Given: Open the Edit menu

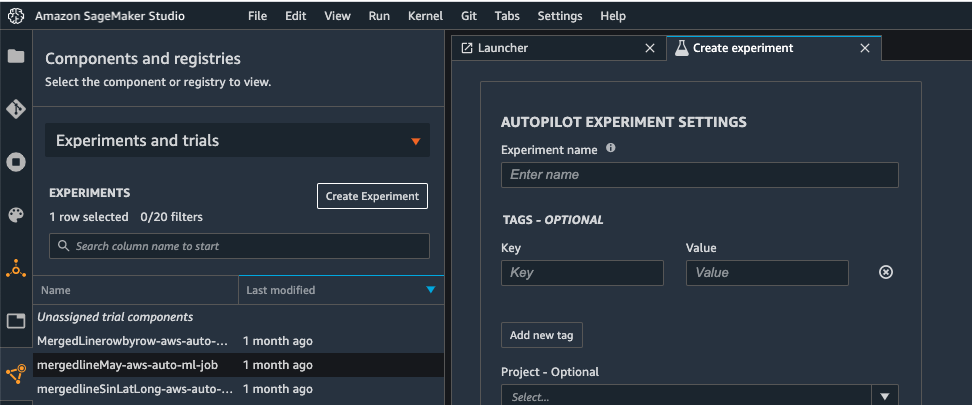Looking at the screenshot, I should [296, 16].
